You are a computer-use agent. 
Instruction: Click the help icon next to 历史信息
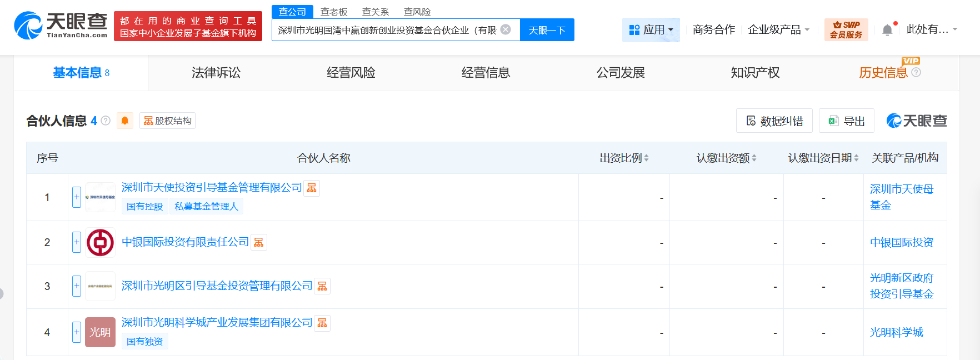[x=916, y=72]
